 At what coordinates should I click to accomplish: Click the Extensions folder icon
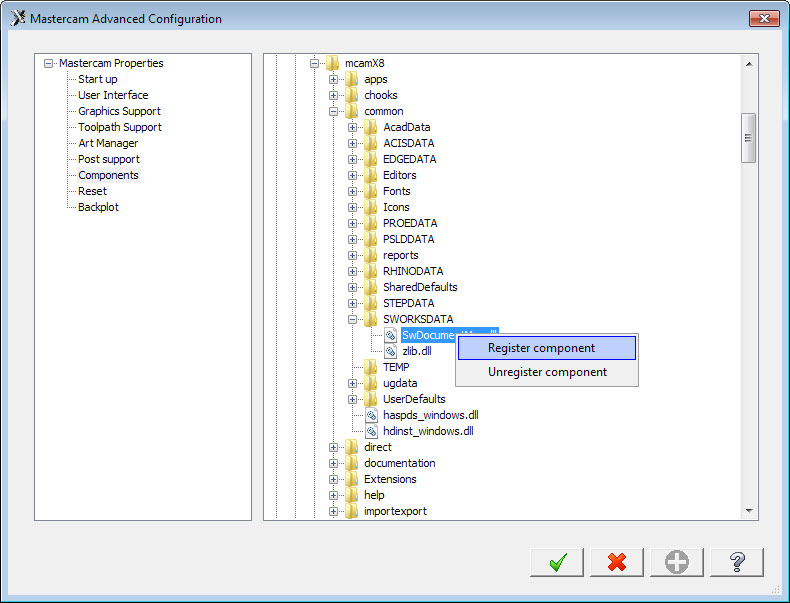pyautogui.click(x=352, y=479)
